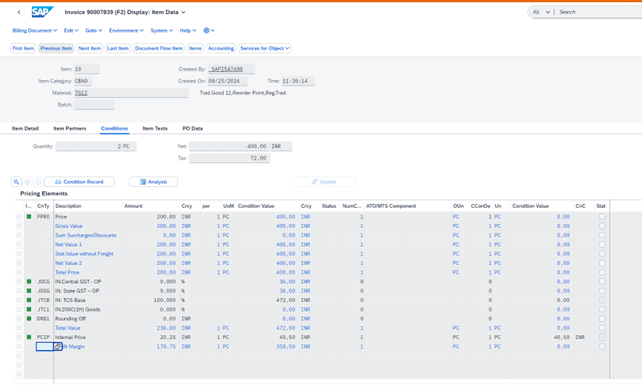642x385 pixels.
Task: Click green status indicator of DRD1 row
Action: (x=29, y=318)
